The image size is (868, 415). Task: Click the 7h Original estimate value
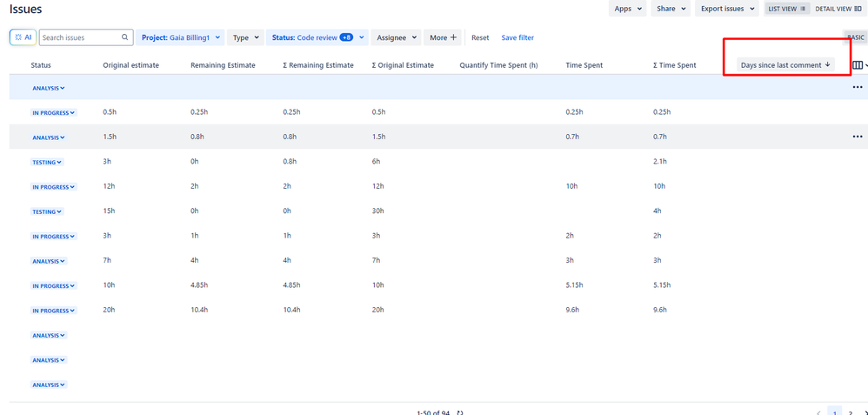click(x=107, y=260)
